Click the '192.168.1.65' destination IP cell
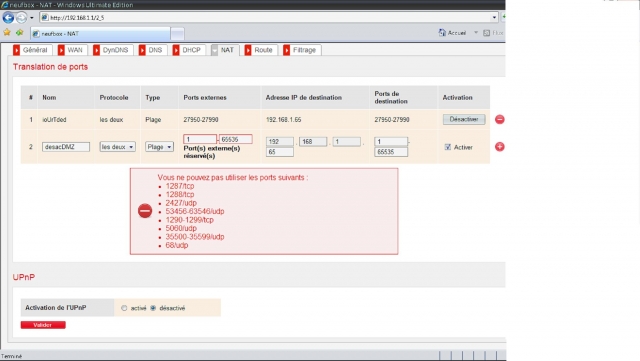The image size is (640, 361). pos(284,120)
